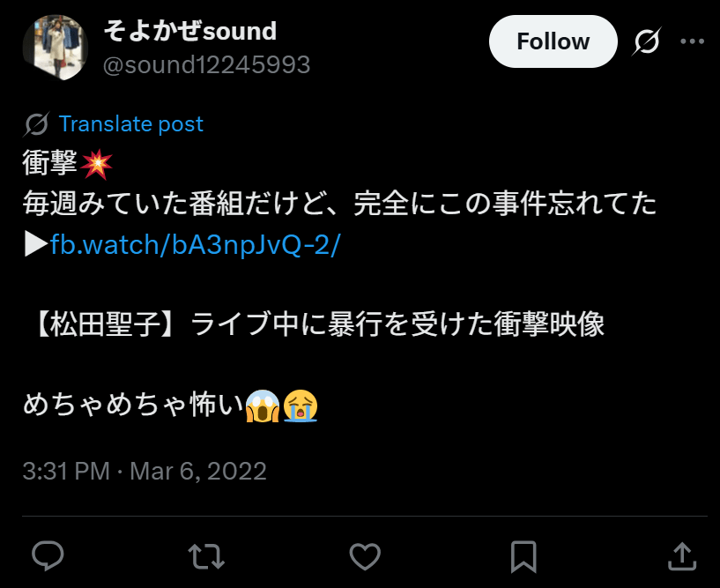
Task: Open the 3:31 PM · Mar 6, 2022 timestamp
Action: point(145,471)
